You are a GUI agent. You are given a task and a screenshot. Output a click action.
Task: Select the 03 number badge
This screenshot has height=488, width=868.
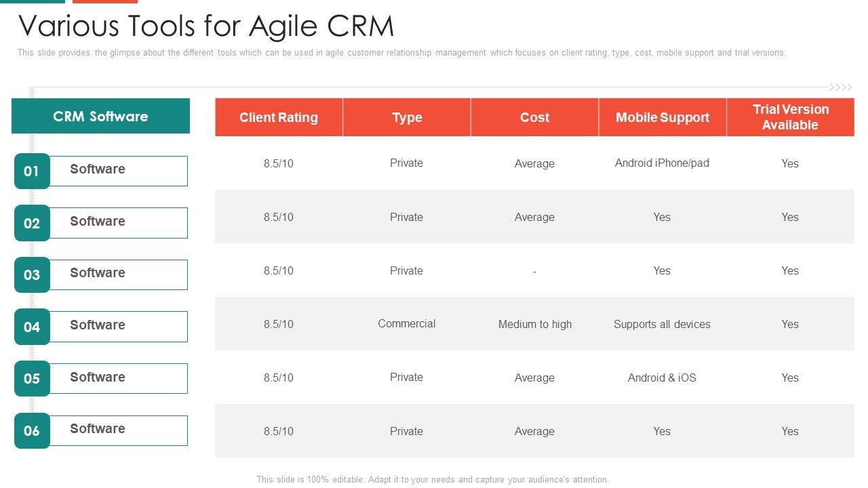coord(32,274)
